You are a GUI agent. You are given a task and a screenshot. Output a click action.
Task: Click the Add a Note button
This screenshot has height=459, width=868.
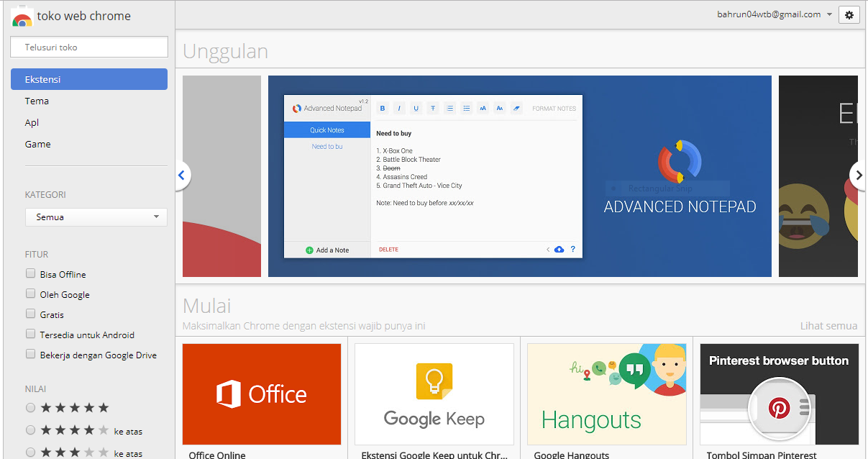click(x=327, y=250)
